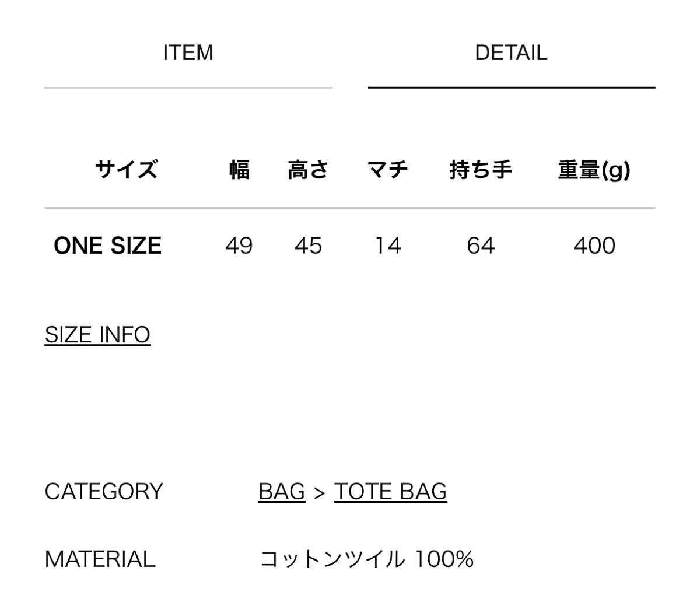Viewport: 700px width, 613px height.
Task: Click the MATERIAL label
Action: click(x=100, y=559)
